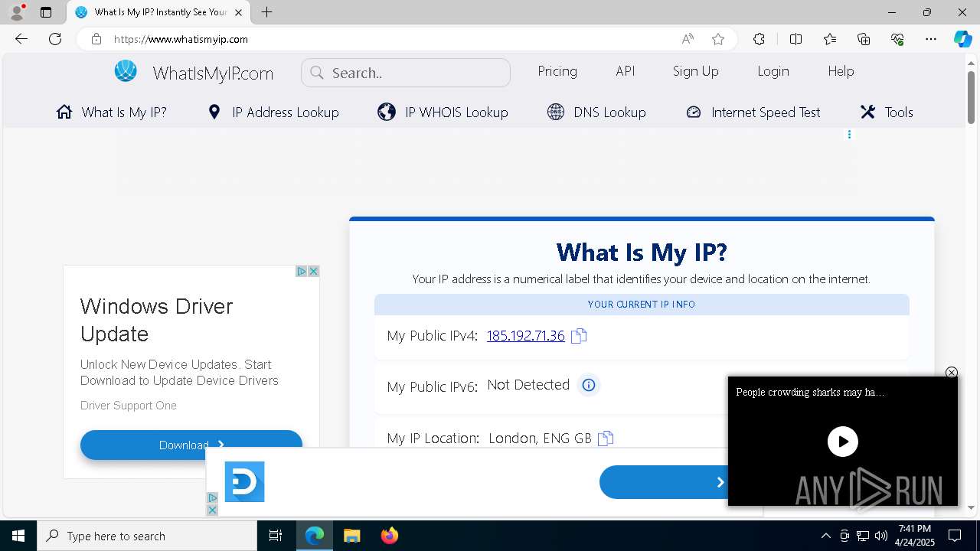Open the top ad options dots

point(849,135)
